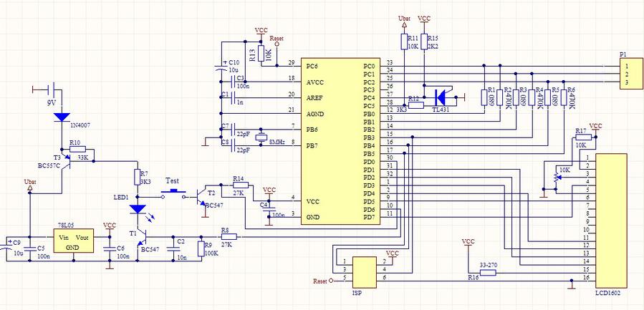Screen dimensions: 644x310
Task: Click the T3 BC557C transistor
Action: (x=62, y=164)
